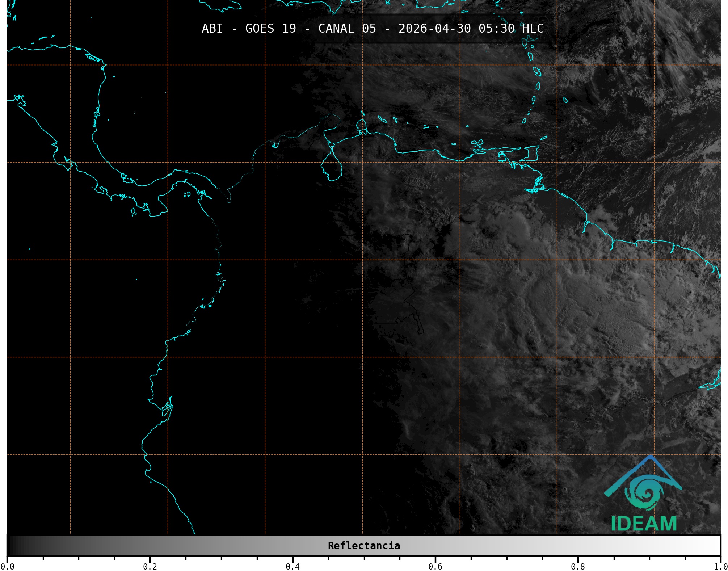Click the Isla Margarita outline
This screenshot has width=728, height=571.
478,143
